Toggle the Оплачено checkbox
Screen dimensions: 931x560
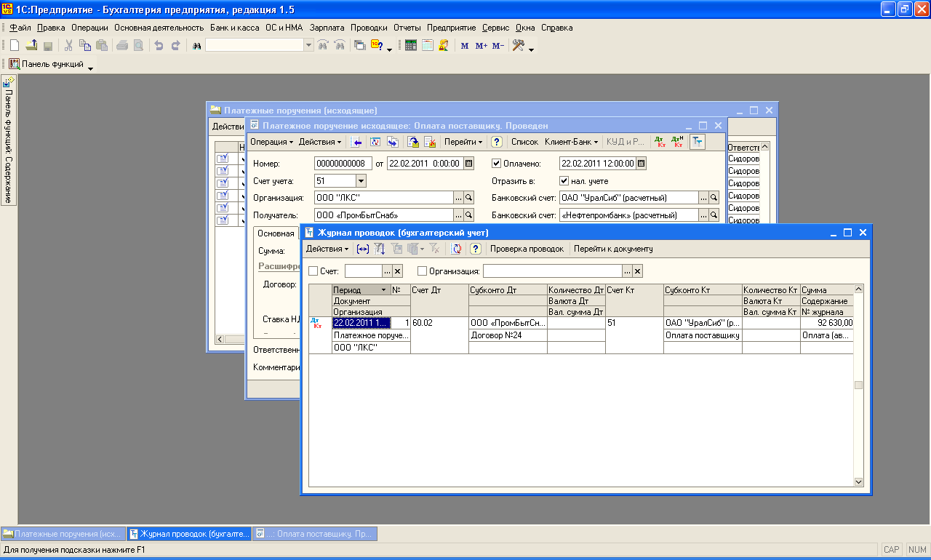pyautogui.click(x=497, y=163)
